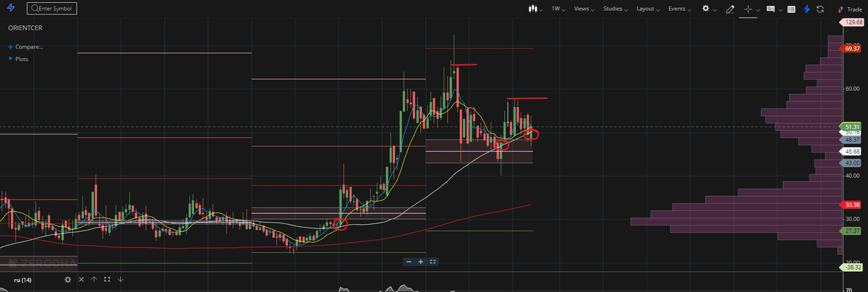Click the blue lightning bolt icon

tap(806, 9)
